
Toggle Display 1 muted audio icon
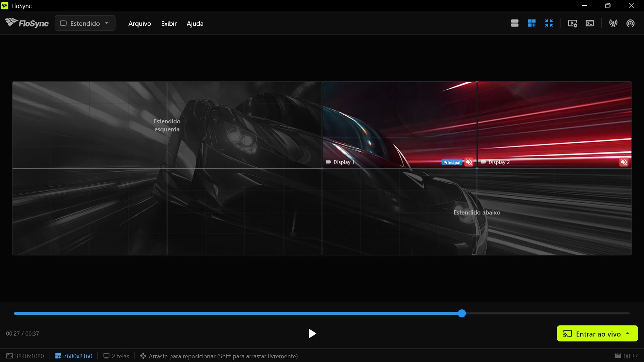(469, 162)
